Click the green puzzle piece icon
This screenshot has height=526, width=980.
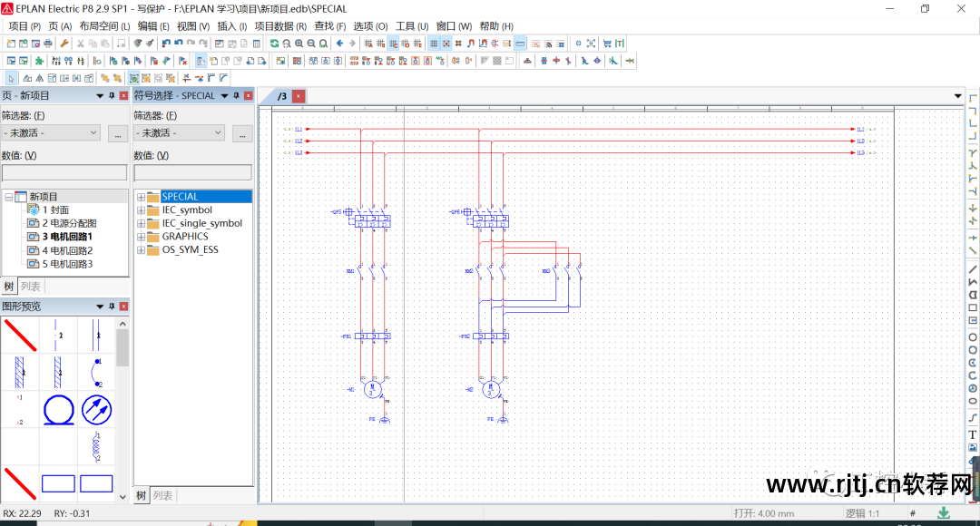point(39,61)
